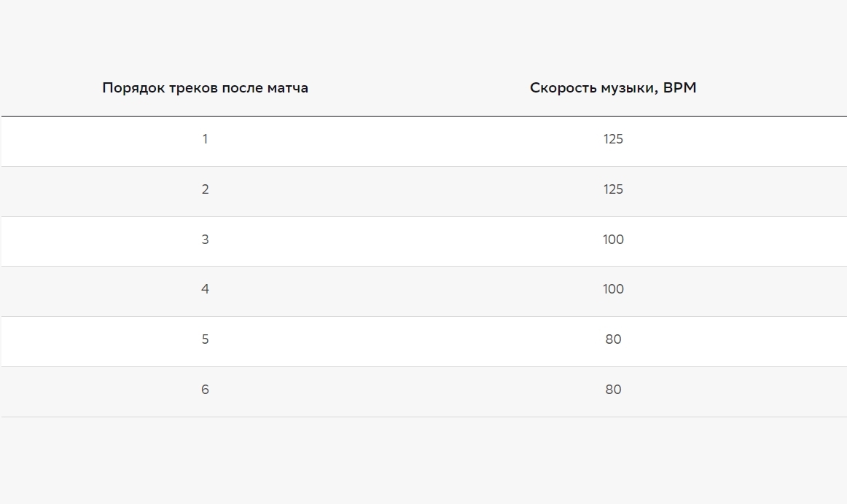Select track order cell number 4
This screenshot has height=504, width=847.
(x=206, y=289)
